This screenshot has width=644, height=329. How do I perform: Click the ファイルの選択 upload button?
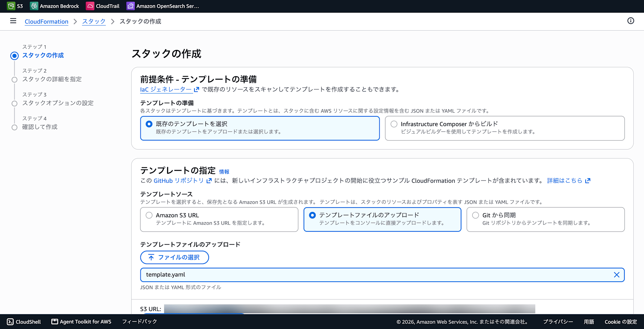(x=175, y=257)
